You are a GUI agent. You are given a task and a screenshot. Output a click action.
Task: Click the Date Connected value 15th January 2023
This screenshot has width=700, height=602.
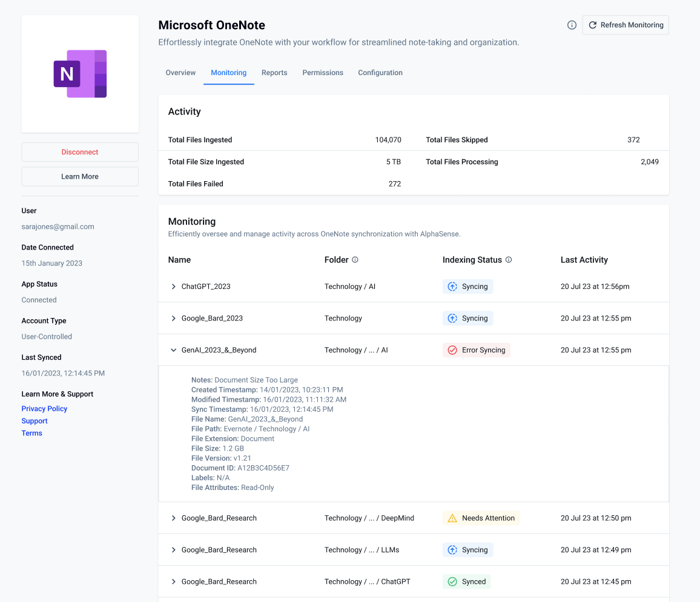pos(52,263)
